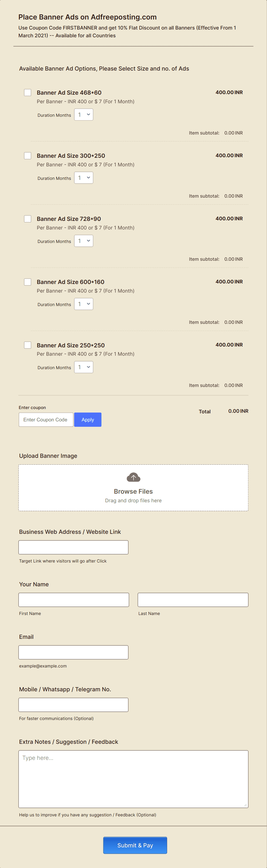
Task: Click the cloud upload icon
Action: pos(133,477)
